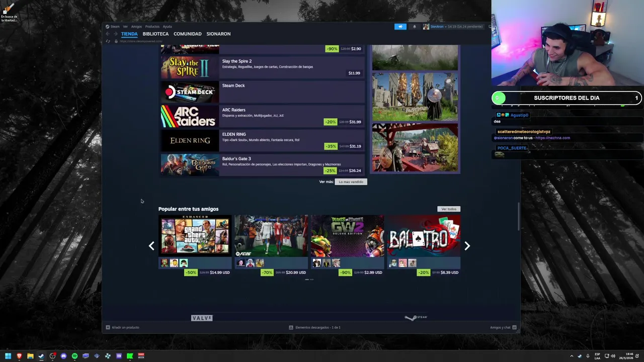Click the SionAron profile avatar in title bar
644x362 pixels.
click(426, 27)
